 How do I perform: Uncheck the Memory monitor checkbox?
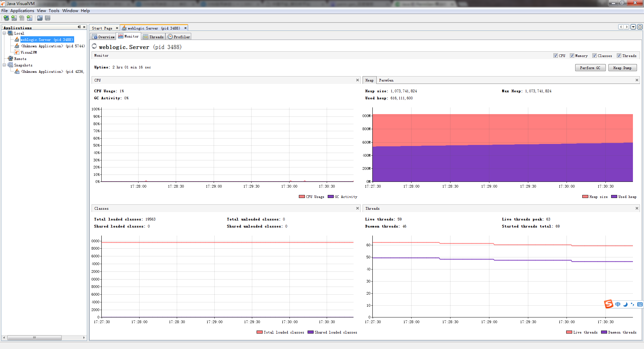pos(573,55)
